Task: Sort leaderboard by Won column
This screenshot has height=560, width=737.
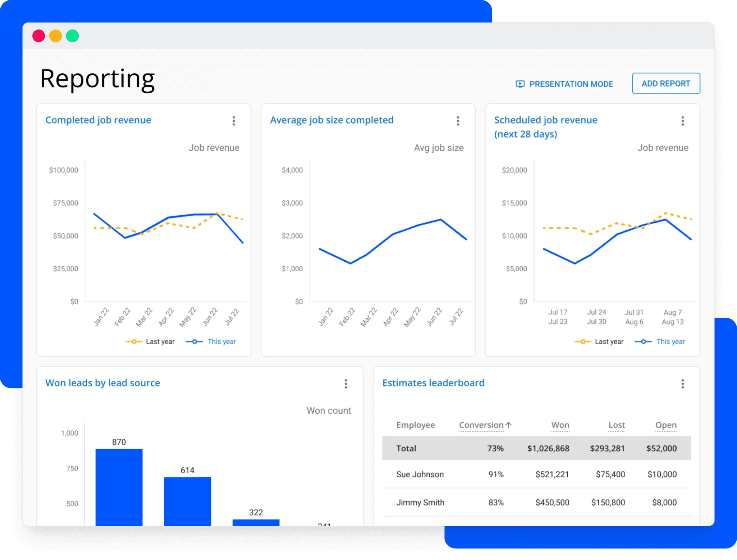Action: (560, 425)
